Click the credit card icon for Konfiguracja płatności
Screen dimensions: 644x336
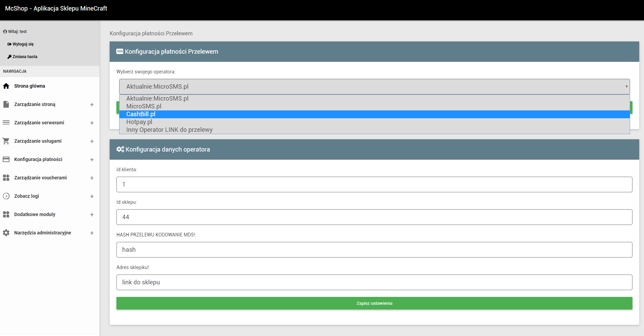(x=6, y=159)
